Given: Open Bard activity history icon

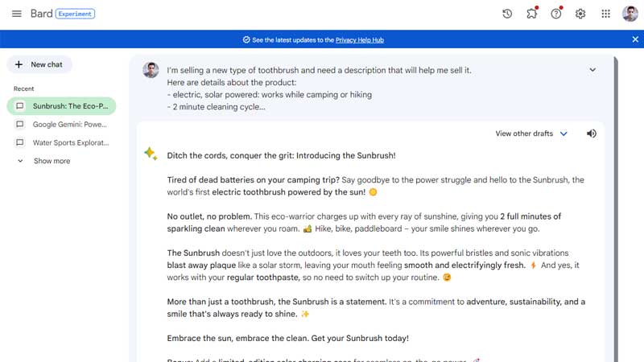Looking at the screenshot, I should click(x=507, y=14).
